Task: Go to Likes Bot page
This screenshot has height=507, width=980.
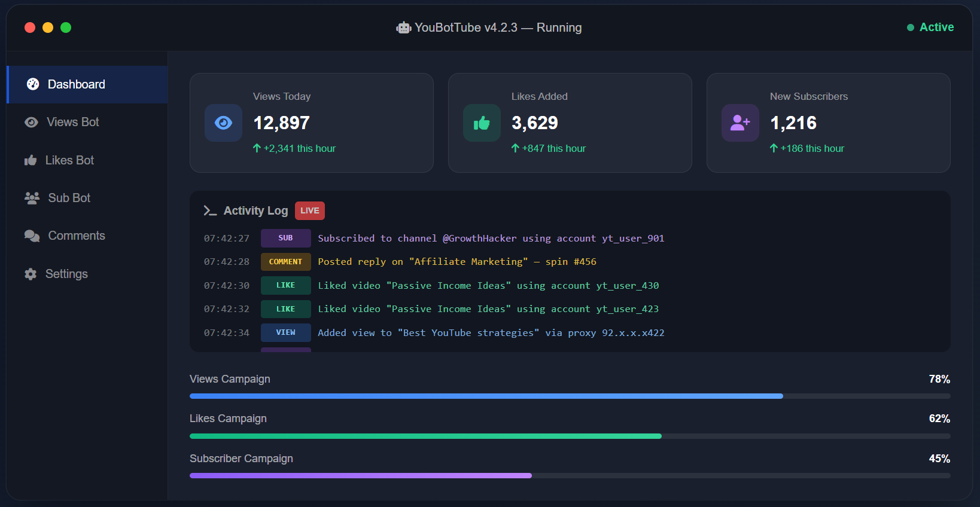Action: [x=87, y=160]
